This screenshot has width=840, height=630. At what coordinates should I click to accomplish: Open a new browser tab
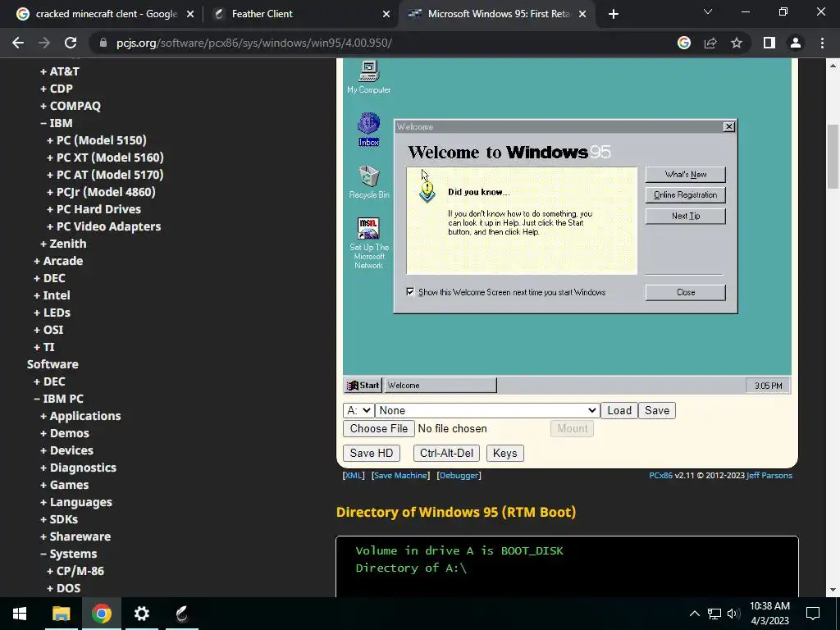coord(614,14)
